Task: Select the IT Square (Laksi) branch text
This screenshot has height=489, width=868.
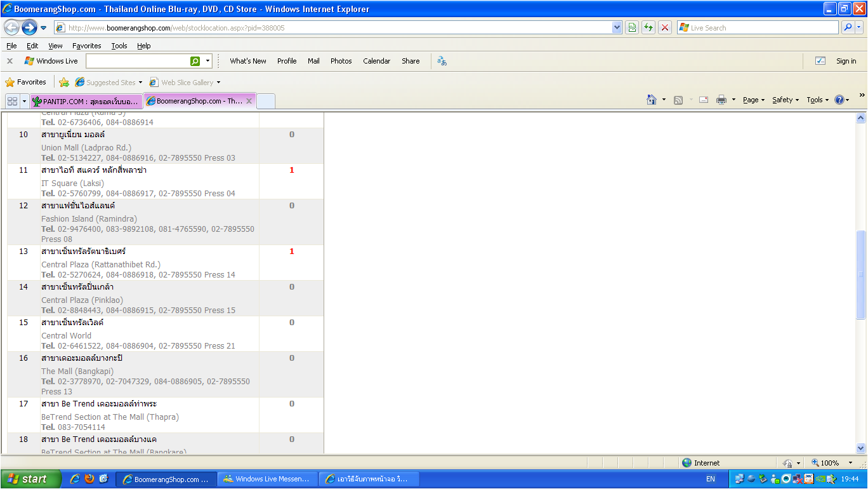Action: (73, 184)
